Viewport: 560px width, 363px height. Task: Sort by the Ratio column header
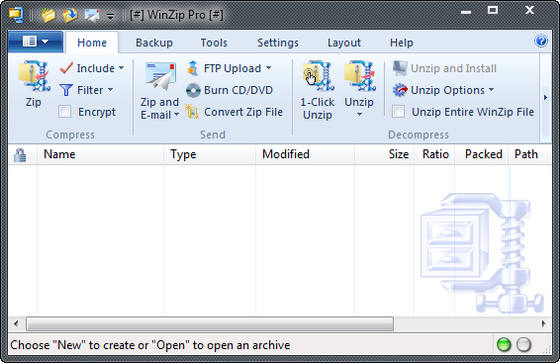click(x=435, y=154)
